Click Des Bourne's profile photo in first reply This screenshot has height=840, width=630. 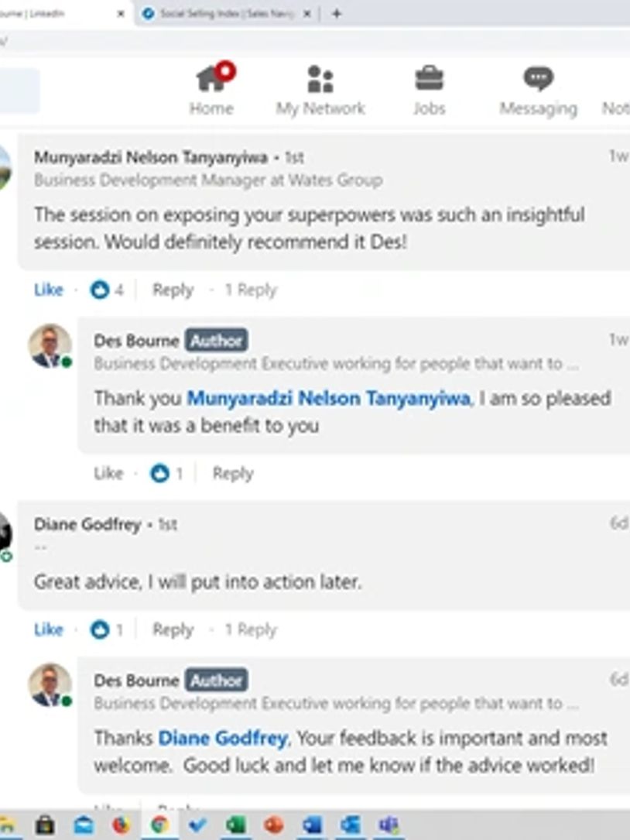pyautogui.click(x=50, y=345)
